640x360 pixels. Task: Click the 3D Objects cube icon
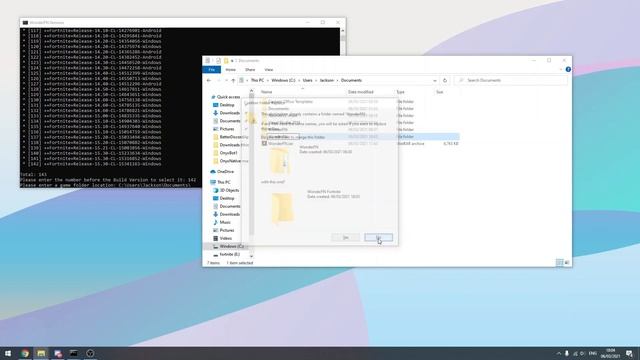216,190
